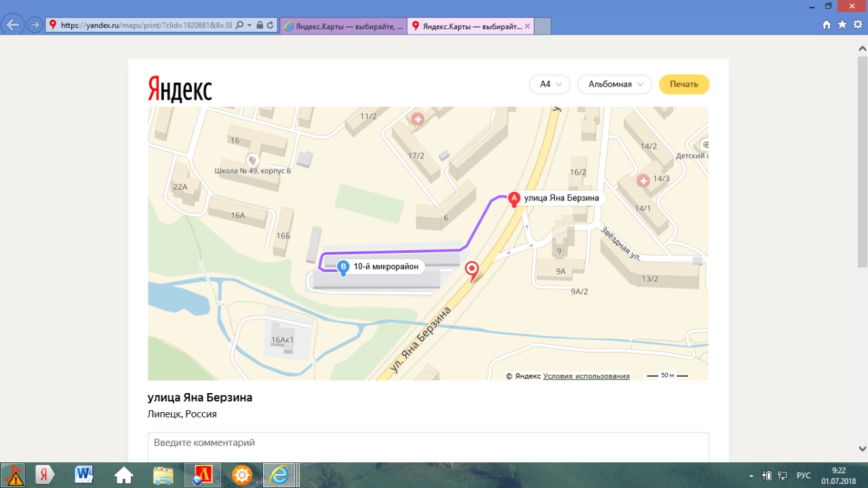Click the scroll up arrow on scrollbar
The height and width of the screenshot is (488, 868).
point(863,47)
